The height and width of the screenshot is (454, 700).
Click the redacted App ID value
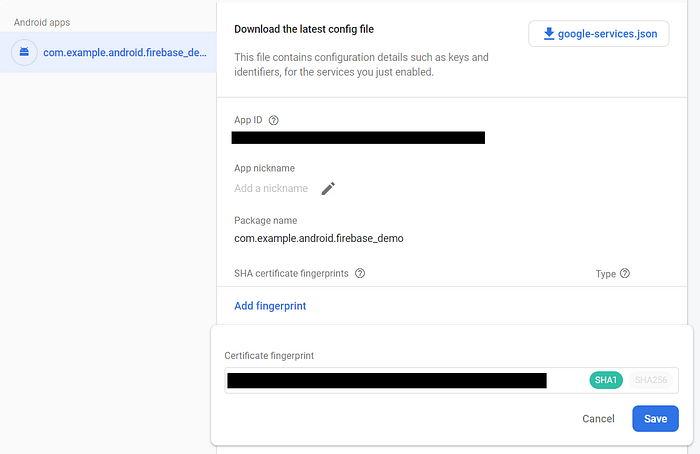click(358, 137)
